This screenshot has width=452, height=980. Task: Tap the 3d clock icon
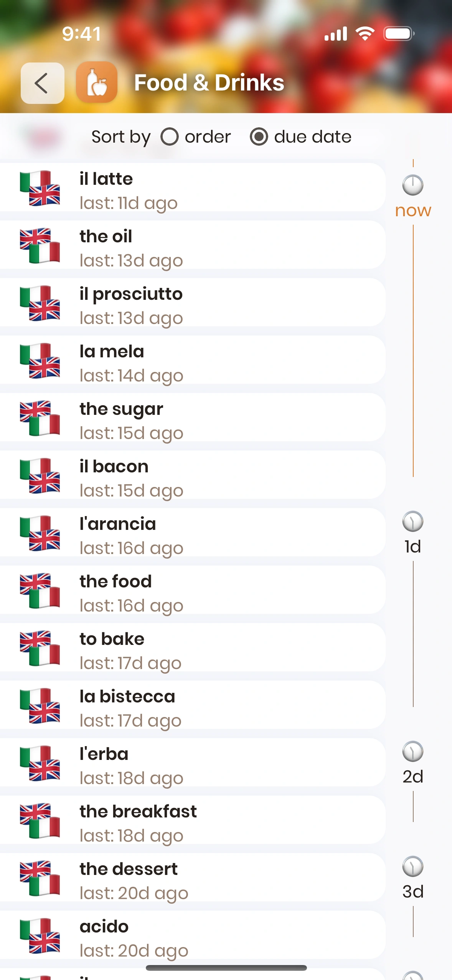click(x=413, y=867)
